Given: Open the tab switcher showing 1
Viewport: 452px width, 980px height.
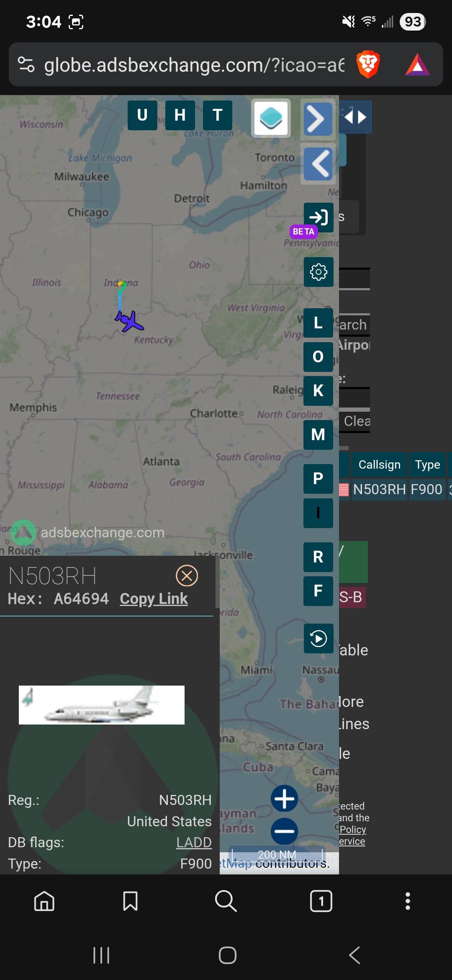Looking at the screenshot, I should click(x=321, y=901).
